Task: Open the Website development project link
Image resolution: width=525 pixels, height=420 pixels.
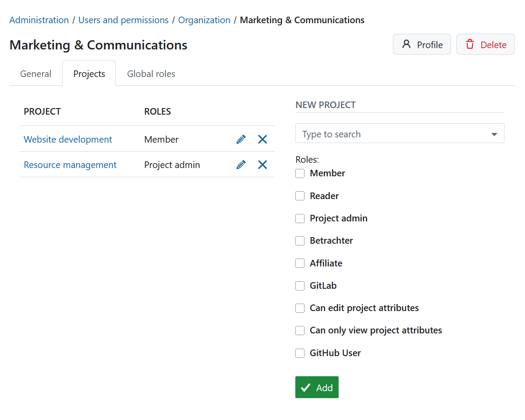Action: pos(68,139)
